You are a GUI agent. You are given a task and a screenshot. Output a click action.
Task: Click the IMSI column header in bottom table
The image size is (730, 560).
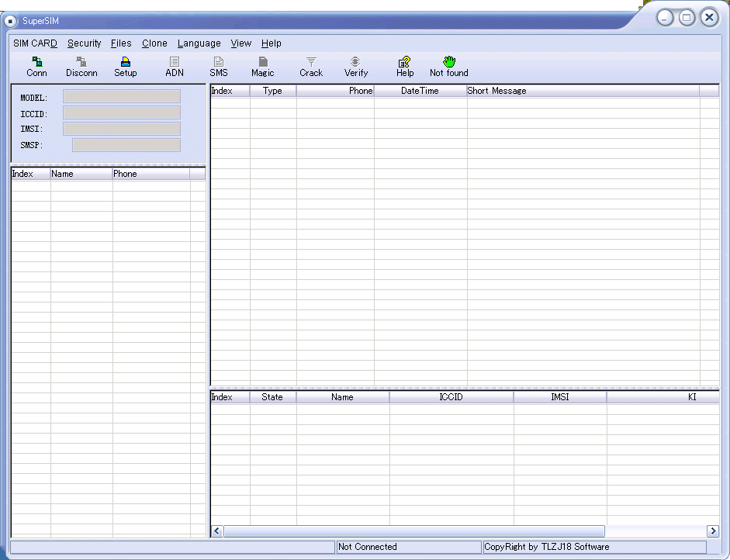559,397
